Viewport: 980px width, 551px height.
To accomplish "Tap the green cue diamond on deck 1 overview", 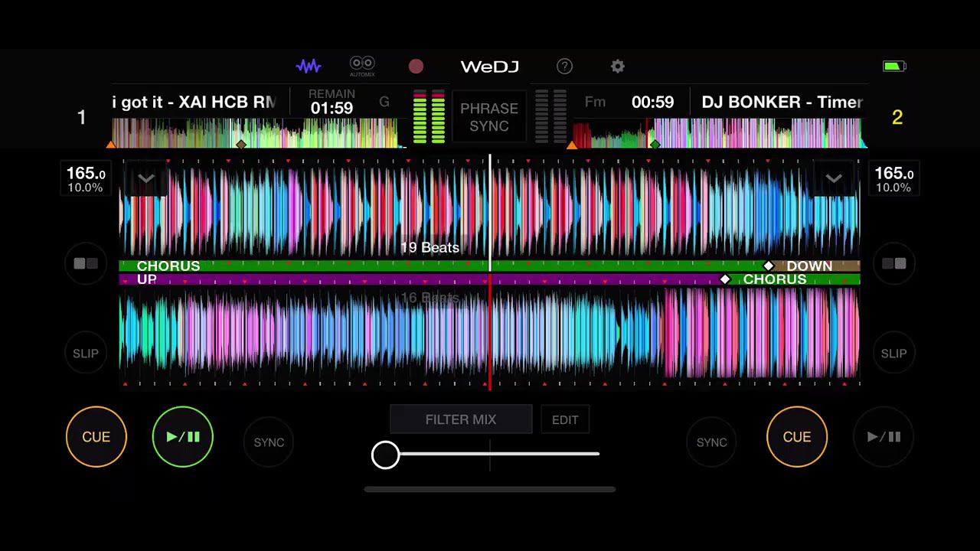I will pos(241,144).
